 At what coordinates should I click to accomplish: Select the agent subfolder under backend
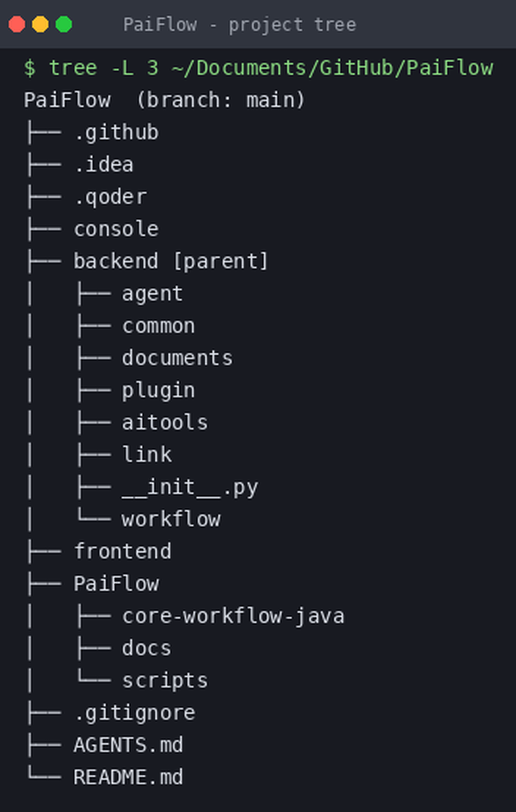(x=152, y=294)
